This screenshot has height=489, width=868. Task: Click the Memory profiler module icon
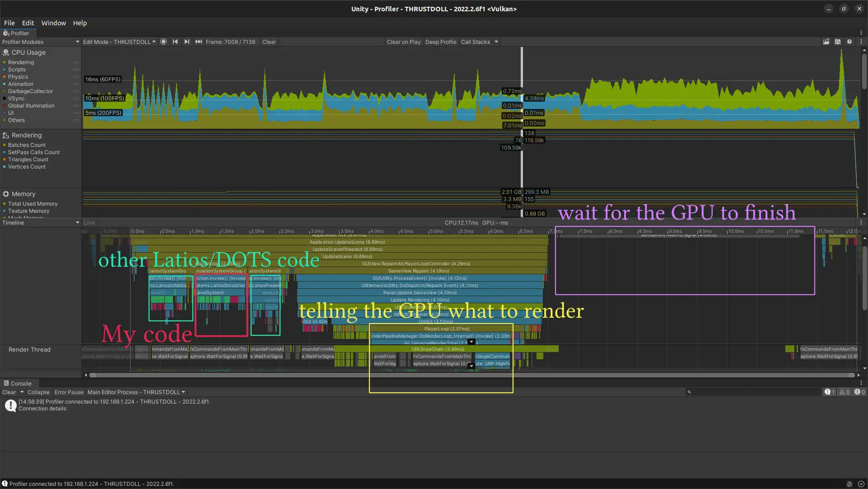6,193
